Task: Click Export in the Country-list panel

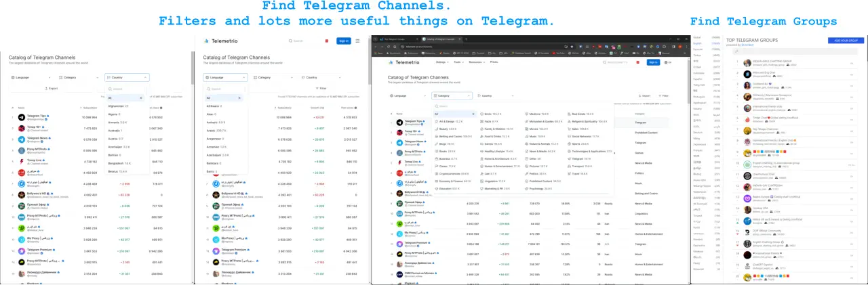Action: 52,88
